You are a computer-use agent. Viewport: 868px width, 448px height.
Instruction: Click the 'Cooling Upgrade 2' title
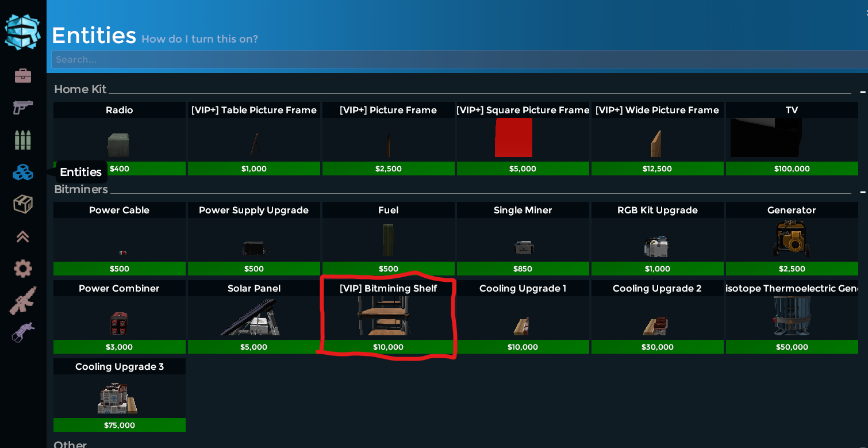tap(658, 288)
